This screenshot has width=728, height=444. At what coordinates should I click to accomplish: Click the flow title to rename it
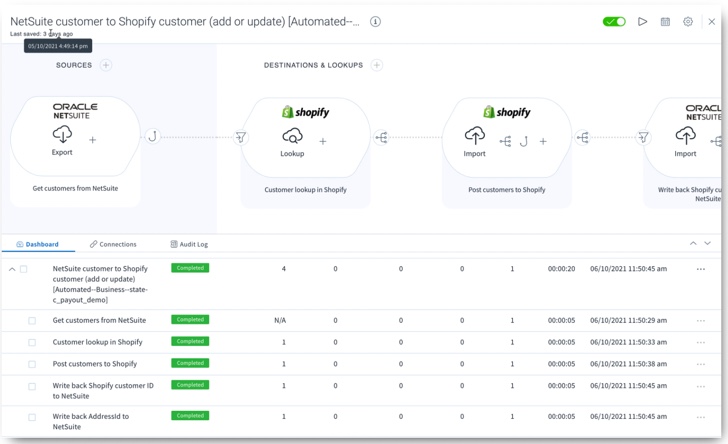[x=185, y=21]
